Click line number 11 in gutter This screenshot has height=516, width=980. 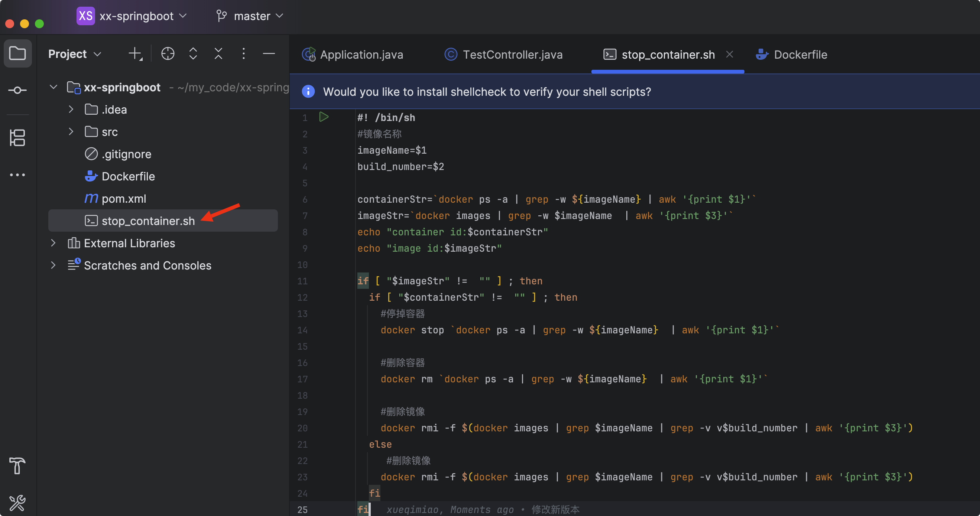point(302,281)
